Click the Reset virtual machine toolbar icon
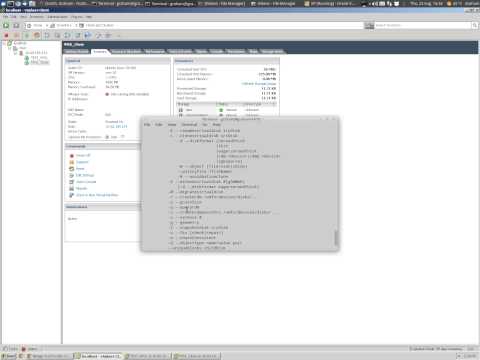480x360 pixels. [37, 35]
